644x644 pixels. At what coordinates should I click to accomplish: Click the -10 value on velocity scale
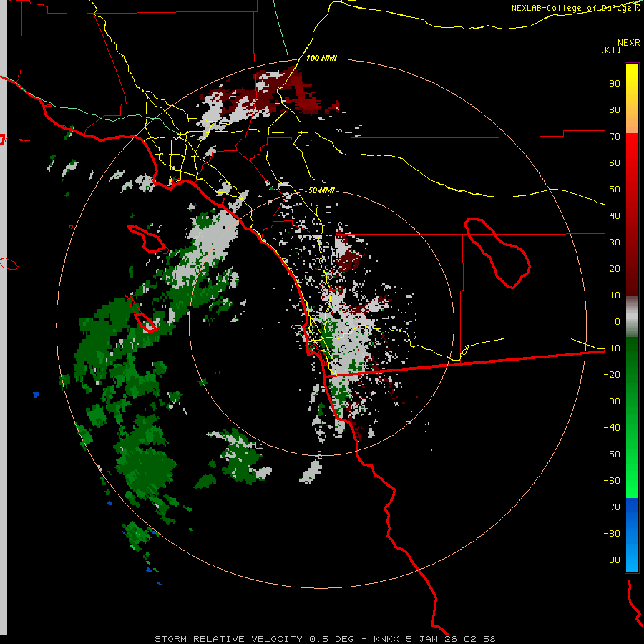(612, 348)
